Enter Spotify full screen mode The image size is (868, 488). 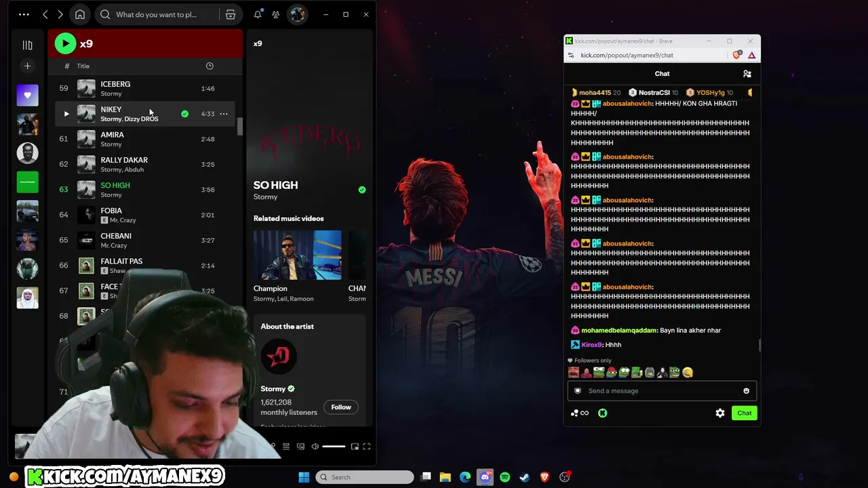pos(367,447)
